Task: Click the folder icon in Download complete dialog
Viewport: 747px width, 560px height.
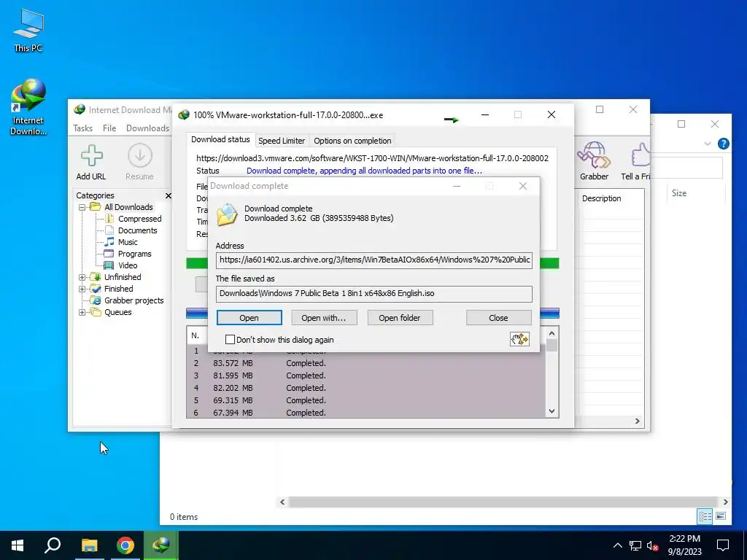Action: (227, 214)
